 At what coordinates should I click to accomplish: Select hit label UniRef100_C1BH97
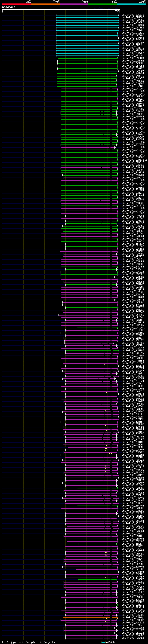coord(133,111)
